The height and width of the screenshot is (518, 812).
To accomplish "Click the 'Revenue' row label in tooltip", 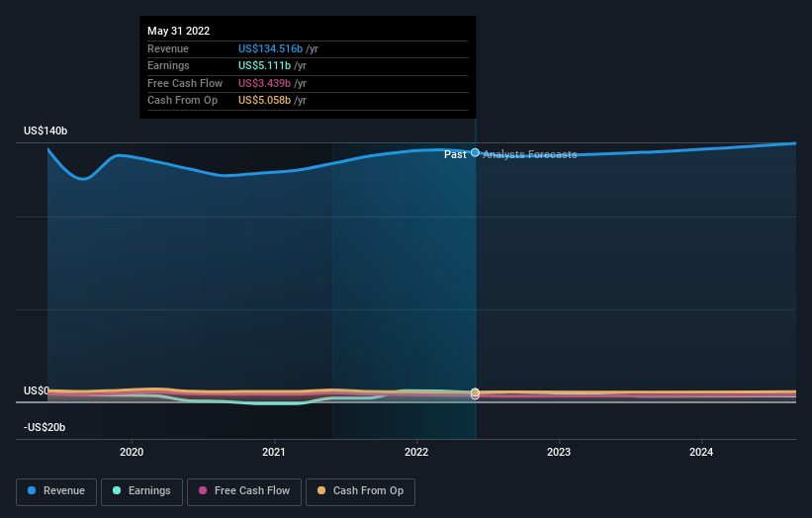I will pyautogui.click(x=168, y=48).
